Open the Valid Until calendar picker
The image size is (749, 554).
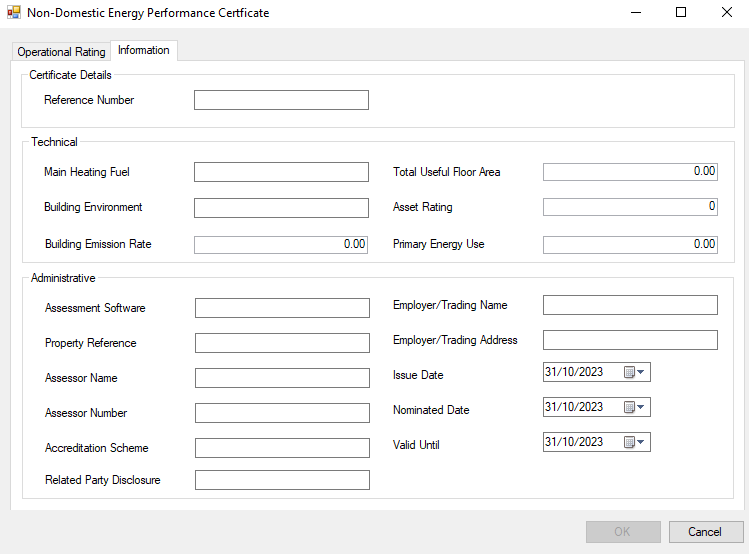[x=635, y=442]
